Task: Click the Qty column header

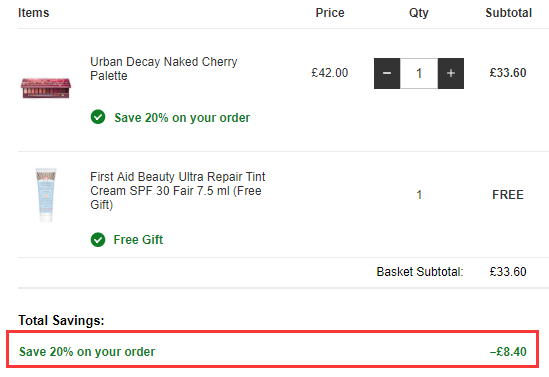Action: [x=419, y=13]
